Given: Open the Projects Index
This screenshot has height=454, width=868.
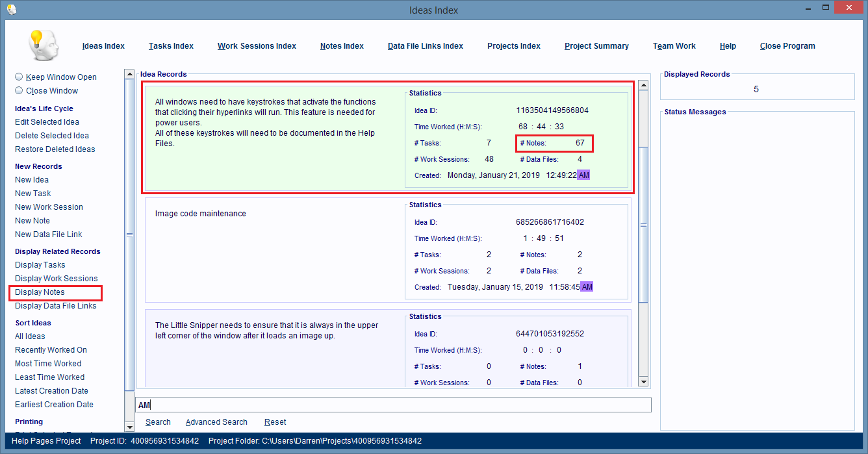Looking at the screenshot, I should coord(514,46).
